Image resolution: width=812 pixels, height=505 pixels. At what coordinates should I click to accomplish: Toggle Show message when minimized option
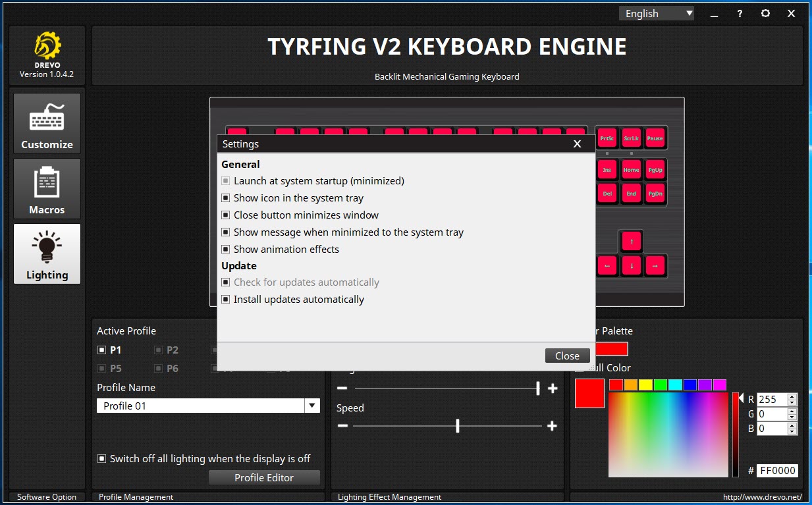coord(226,232)
